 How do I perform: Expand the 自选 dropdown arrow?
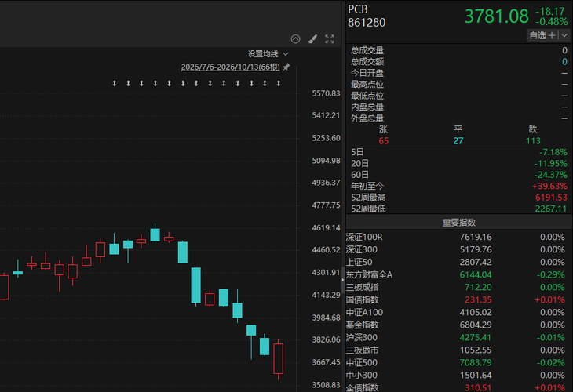click(x=564, y=35)
